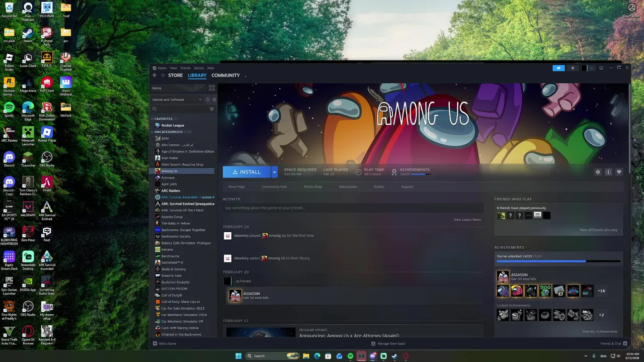Collapse the FAVORITES category

click(152, 119)
